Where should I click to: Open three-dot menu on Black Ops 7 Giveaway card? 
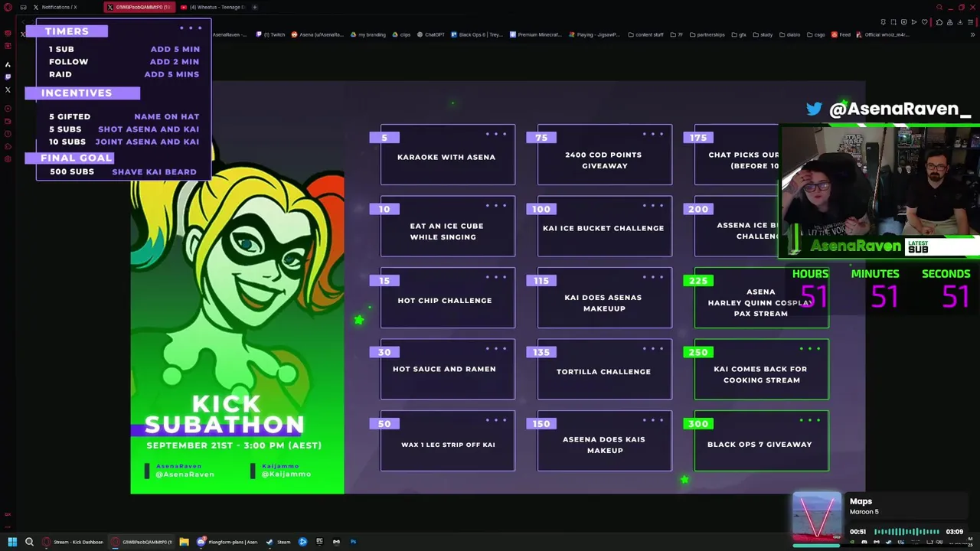810,420
